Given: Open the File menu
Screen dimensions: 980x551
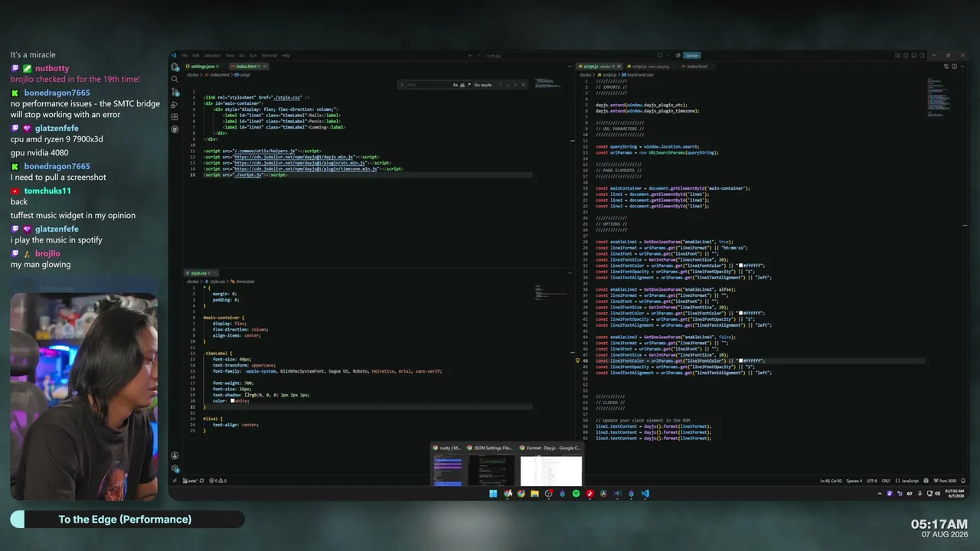Looking at the screenshot, I should pos(185,56).
